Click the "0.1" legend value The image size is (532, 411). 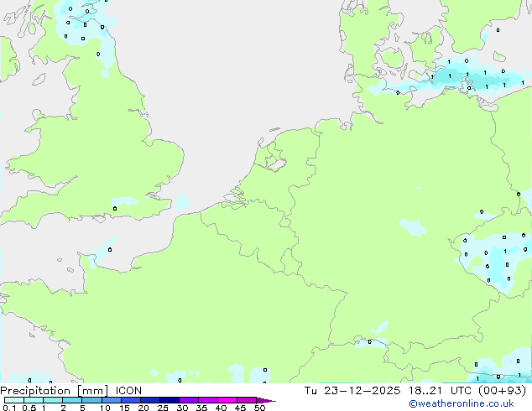(9, 408)
